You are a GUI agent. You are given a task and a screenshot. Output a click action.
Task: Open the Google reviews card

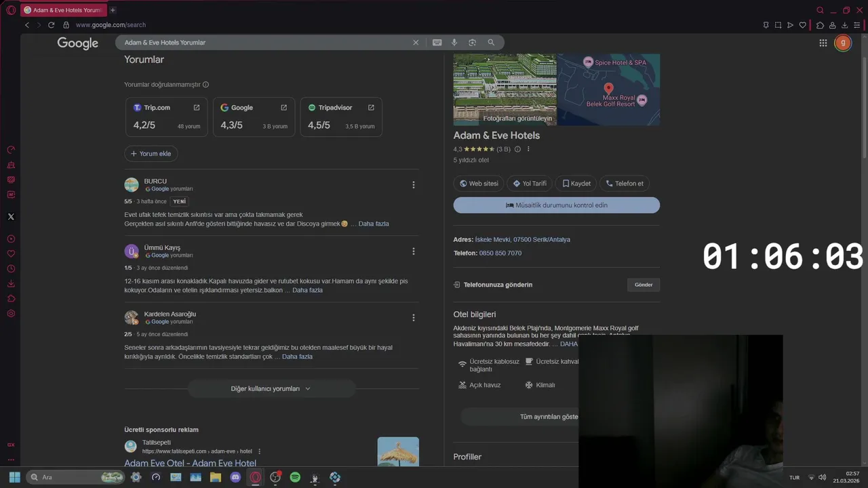(254, 117)
